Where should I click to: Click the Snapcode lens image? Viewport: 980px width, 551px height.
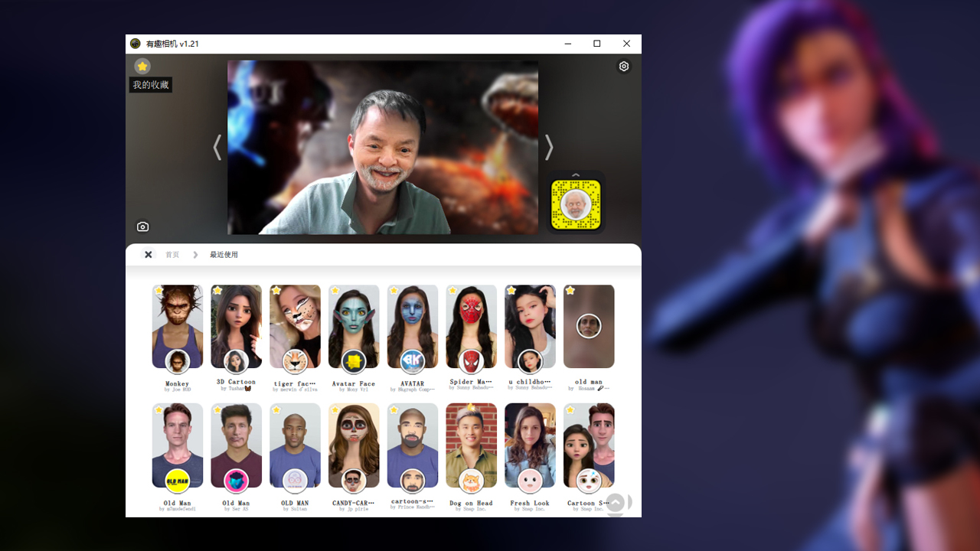click(576, 204)
